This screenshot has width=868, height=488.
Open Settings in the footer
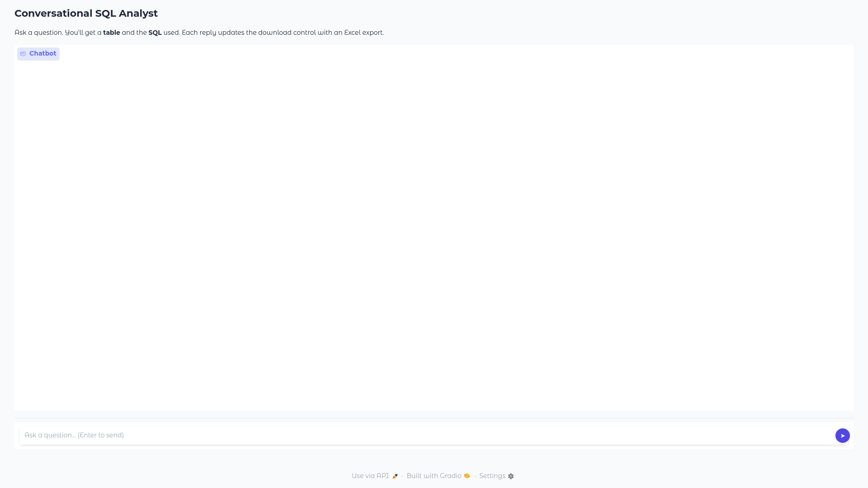pos(496,476)
